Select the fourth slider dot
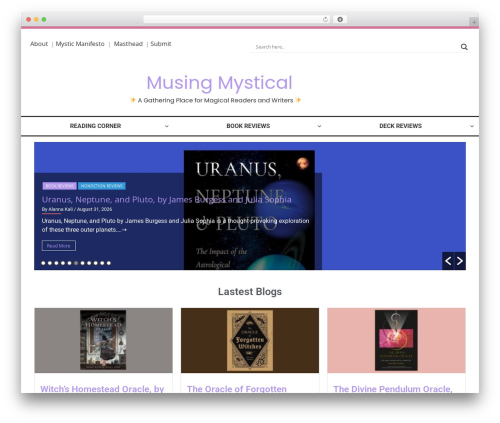This screenshot has height=423, width=500. tap(63, 263)
